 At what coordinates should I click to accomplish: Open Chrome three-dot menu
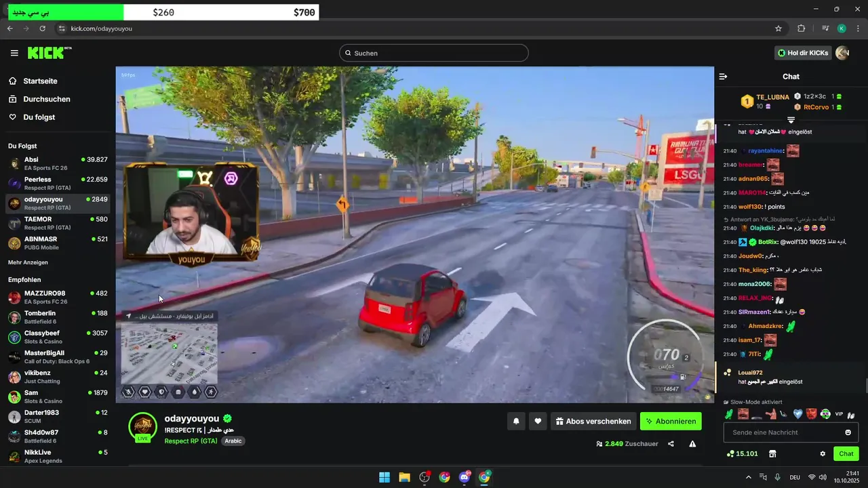pyautogui.click(x=858, y=28)
